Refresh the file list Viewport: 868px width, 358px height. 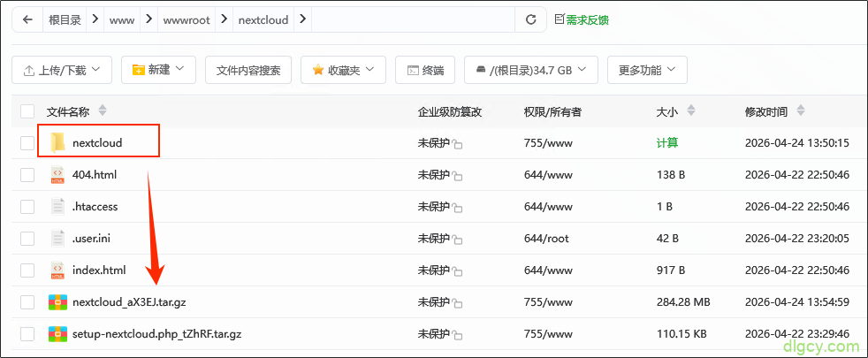pos(531,20)
